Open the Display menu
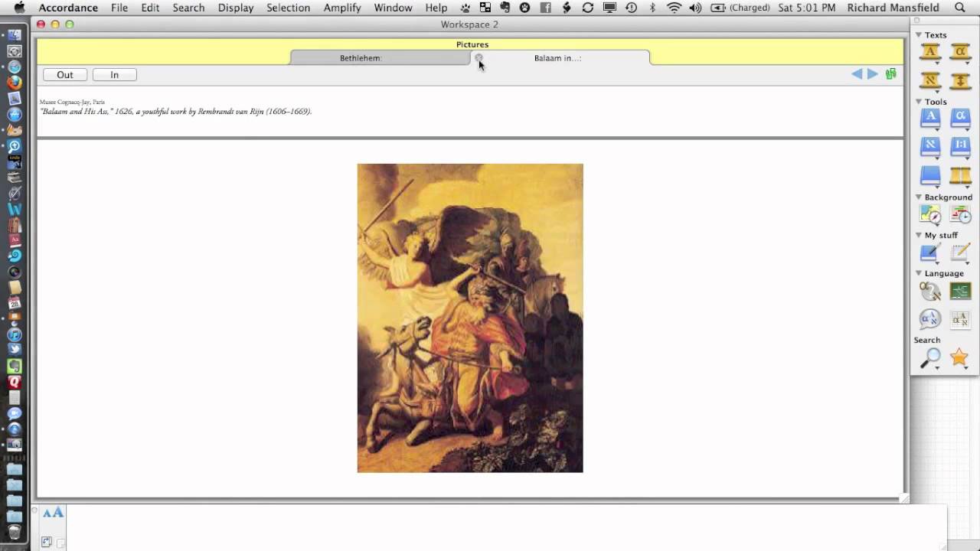Viewport: 980px width, 551px height. [236, 8]
